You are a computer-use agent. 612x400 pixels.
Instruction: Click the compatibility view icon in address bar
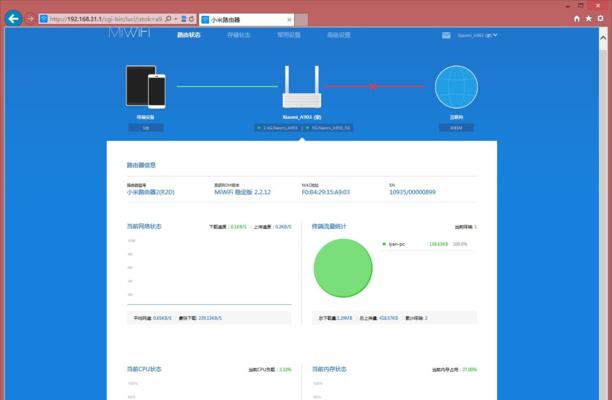tap(184, 19)
